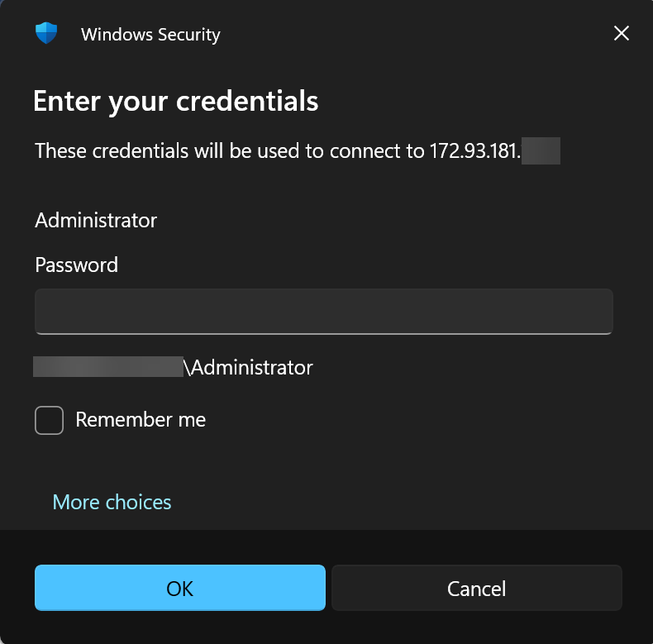Click the domain\Administrator account text
653x644 pixels.
point(252,367)
